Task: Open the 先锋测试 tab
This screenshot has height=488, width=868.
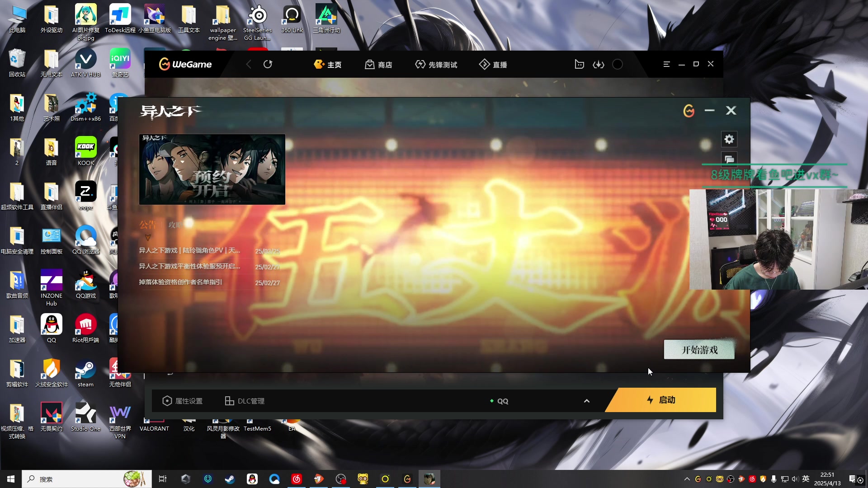Action: [x=436, y=65]
